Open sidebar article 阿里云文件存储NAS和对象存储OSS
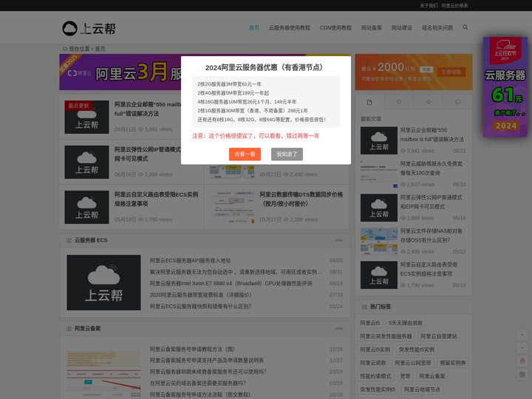The image size is (532, 399). [x=432, y=236]
